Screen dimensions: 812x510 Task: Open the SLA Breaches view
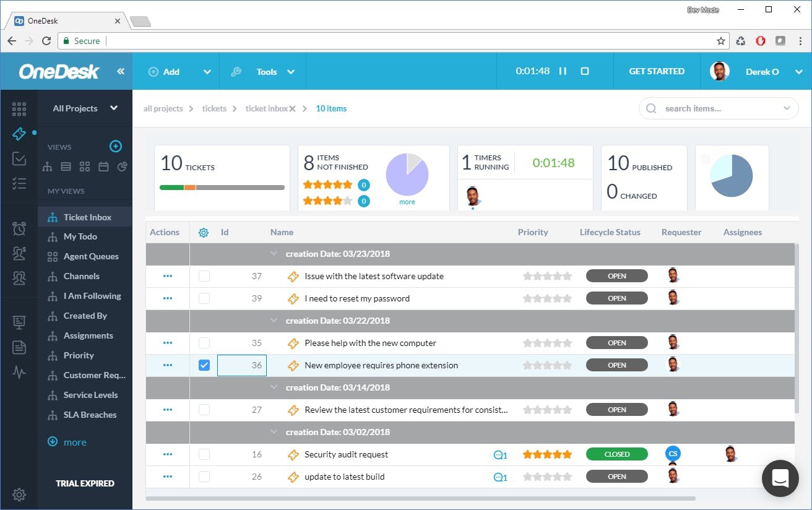click(x=90, y=415)
